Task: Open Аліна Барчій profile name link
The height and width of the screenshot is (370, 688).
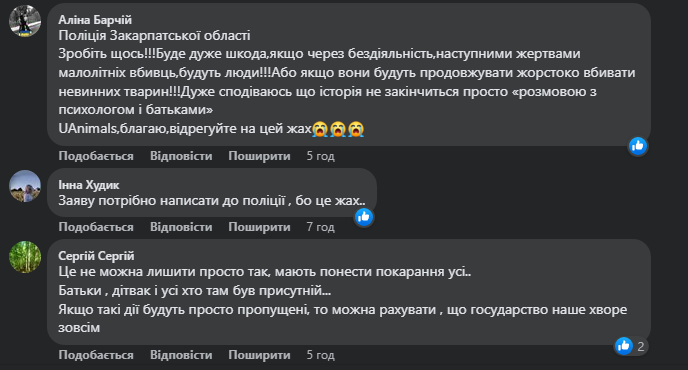Action: 95,20
